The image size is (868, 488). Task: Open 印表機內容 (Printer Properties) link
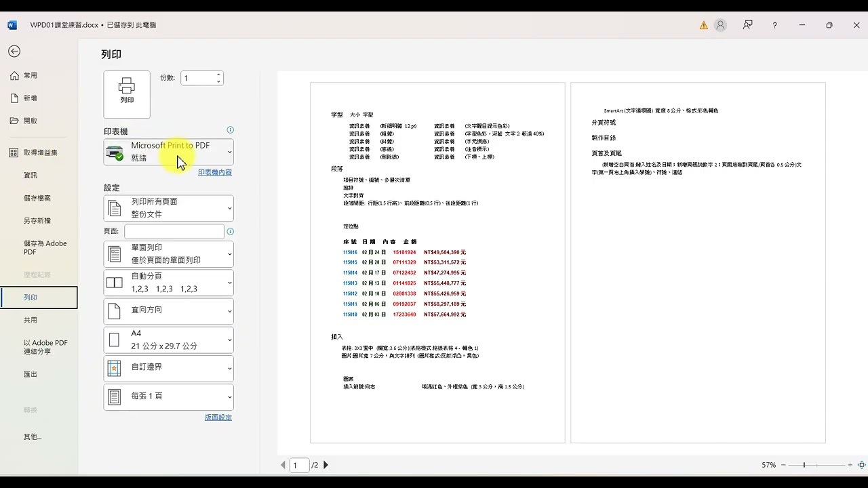(x=215, y=172)
